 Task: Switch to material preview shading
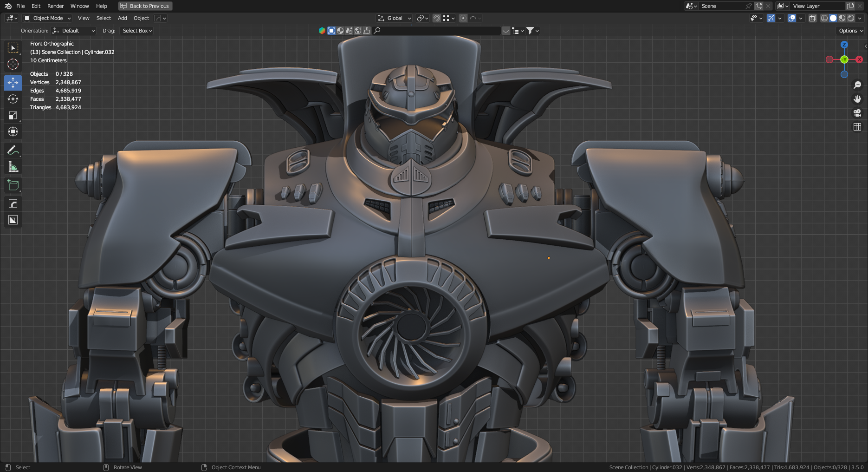(842, 18)
